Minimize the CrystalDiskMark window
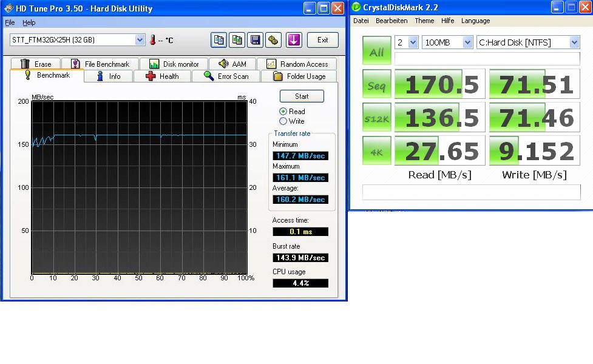 pos(557,7)
